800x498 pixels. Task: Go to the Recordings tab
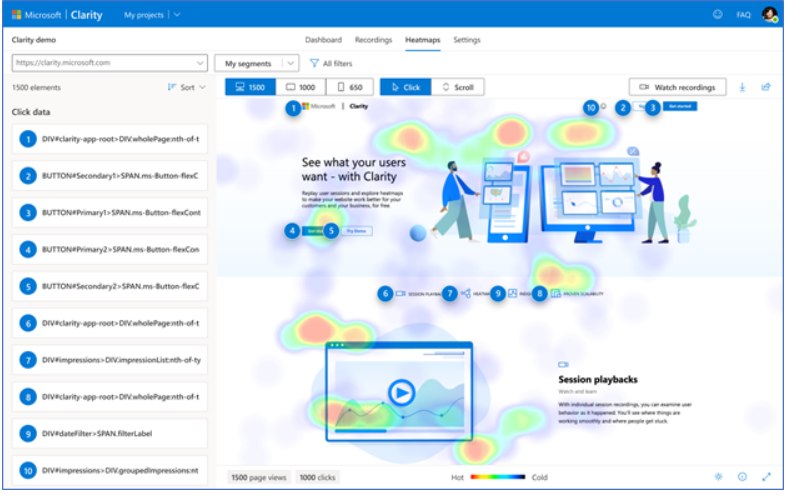coord(373,40)
